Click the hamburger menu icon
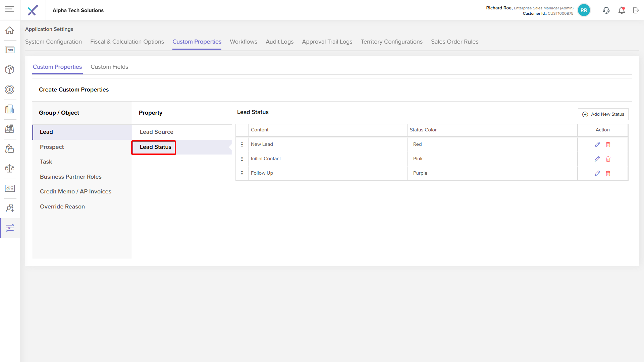Image resolution: width=644 pixels, height=362 pixels. pyautogui.click(x=10, y=9)
